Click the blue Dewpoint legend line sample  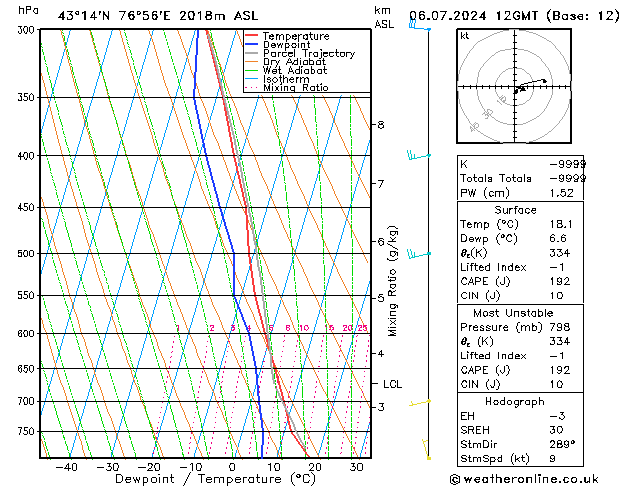click(x=252, y=44)
